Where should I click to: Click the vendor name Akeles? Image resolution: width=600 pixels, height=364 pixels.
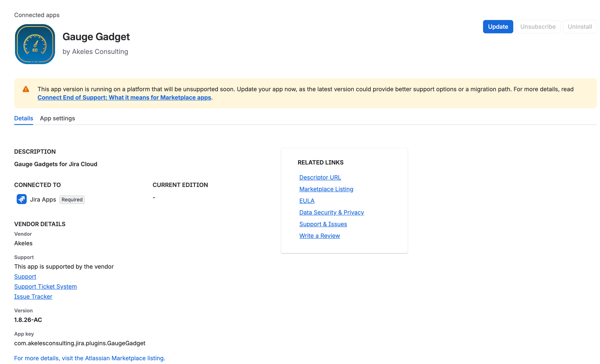click(23, 243)
